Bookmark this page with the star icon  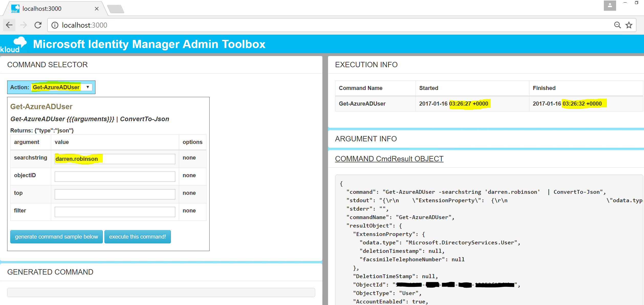629,25
